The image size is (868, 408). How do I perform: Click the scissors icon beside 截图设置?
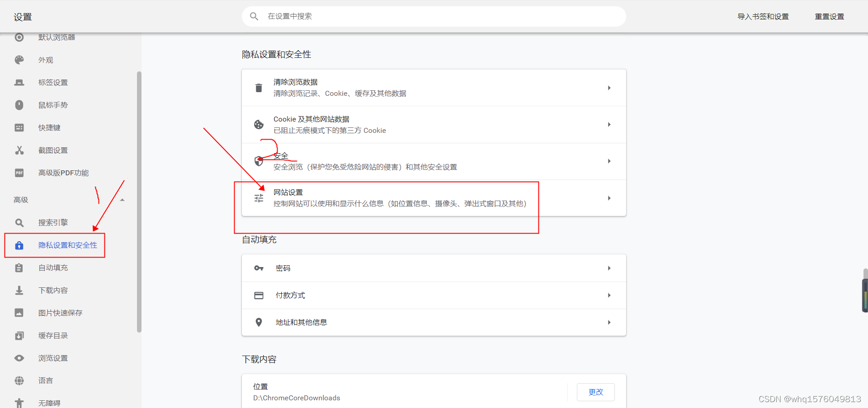(19, 150)
